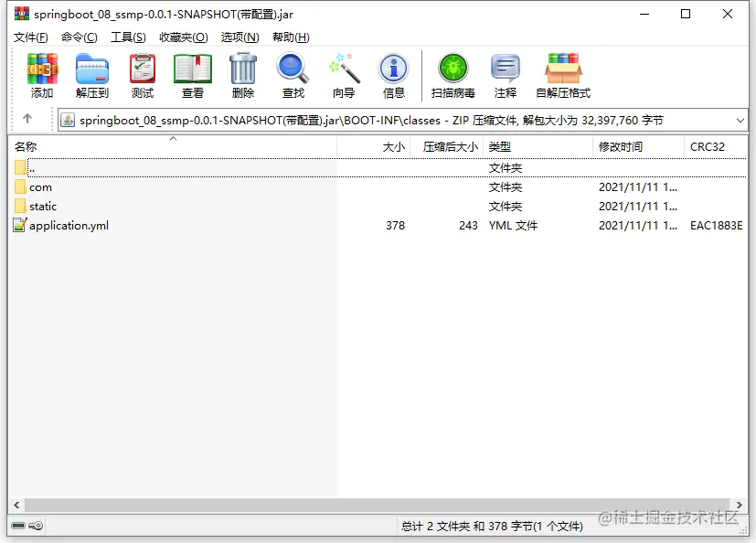Select the parent '..' folder icon
756x543 pixels.
pos(20,167)
